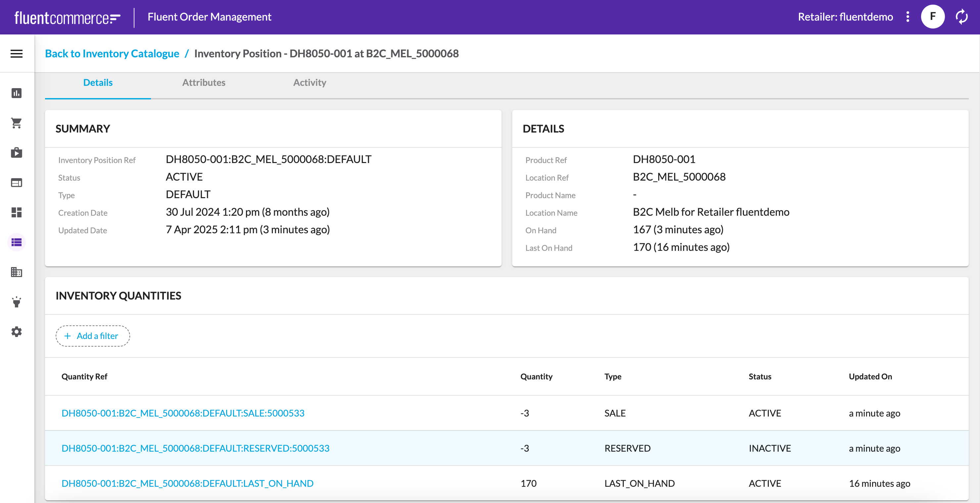Click the dashboard tiles sidebar icon
The height and width of the screenshot is (503, 980).
click(16, 212)
